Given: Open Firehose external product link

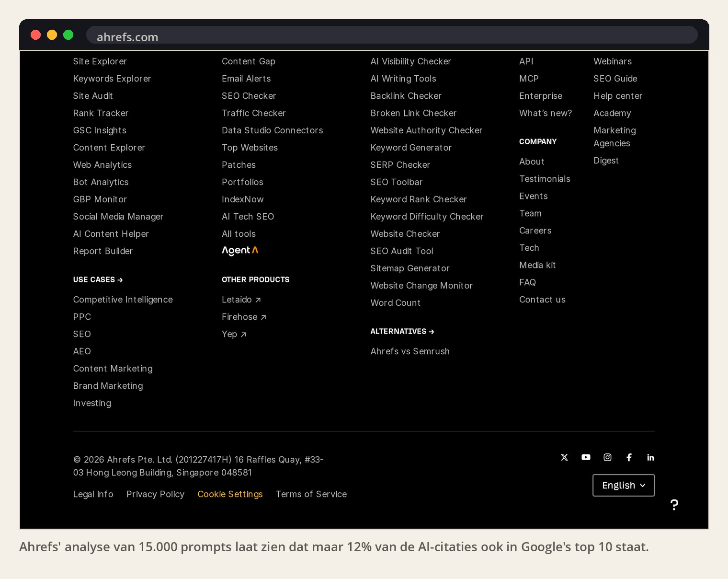Looking at the screenshot, I should point(244,317).
